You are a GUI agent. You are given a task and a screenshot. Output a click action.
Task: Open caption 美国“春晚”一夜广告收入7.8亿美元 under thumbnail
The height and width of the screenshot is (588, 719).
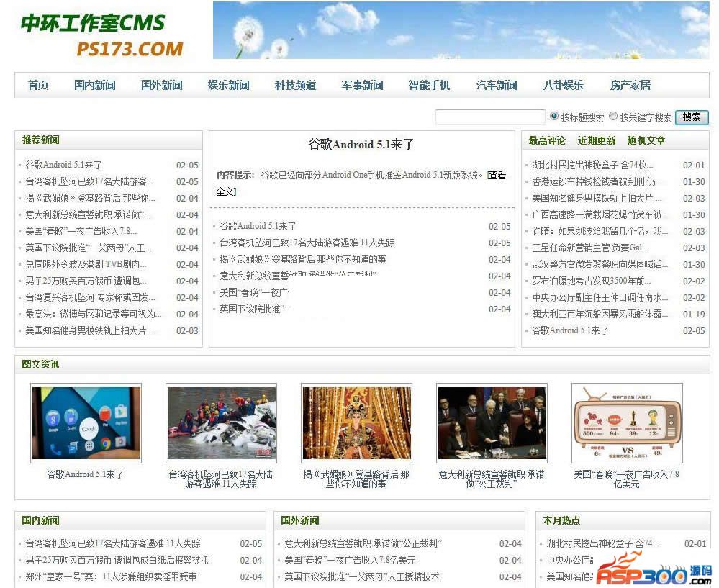(626, 479)
